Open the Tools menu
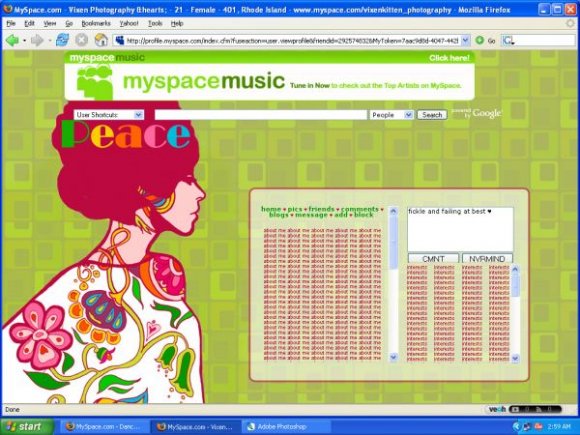 click(x=155, y=23)
